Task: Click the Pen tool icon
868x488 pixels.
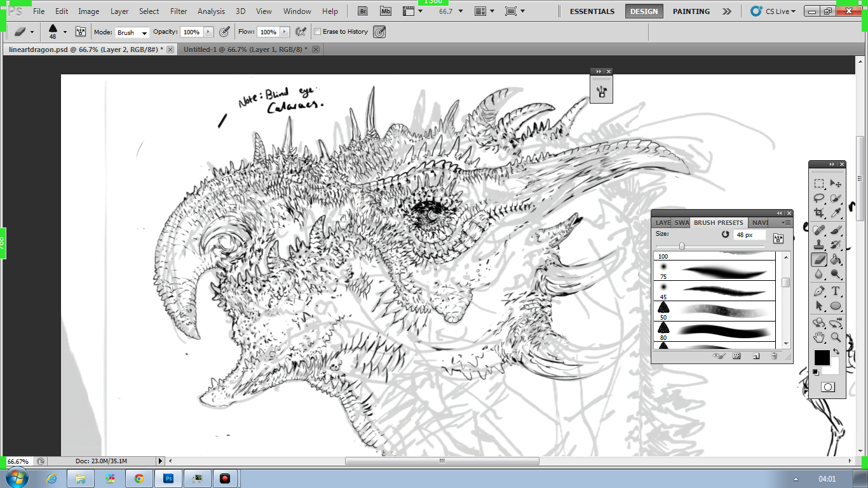Action: [819, 291]
